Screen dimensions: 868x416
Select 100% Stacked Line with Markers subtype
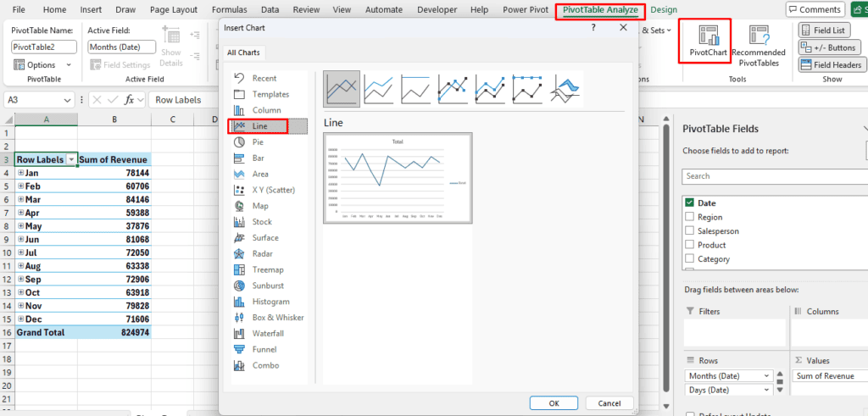point(527,88)
